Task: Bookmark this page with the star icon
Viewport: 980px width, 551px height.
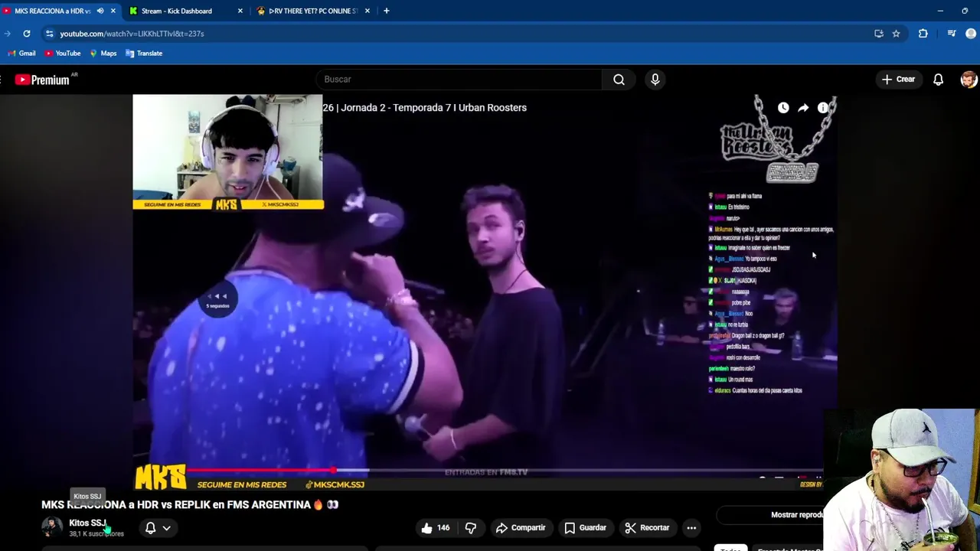Action: pos(896,34)
